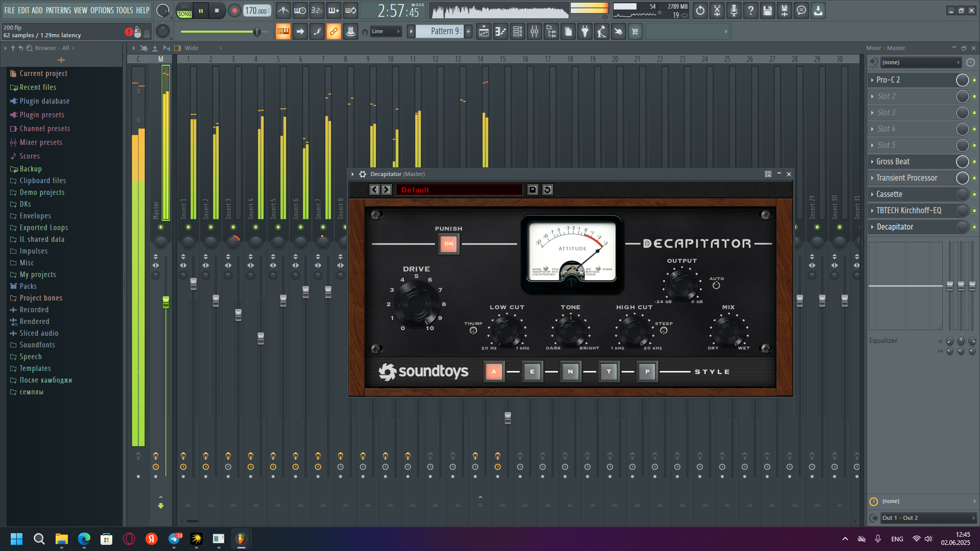
Task: Select Decapitator style P button
Action: [647, 372]
